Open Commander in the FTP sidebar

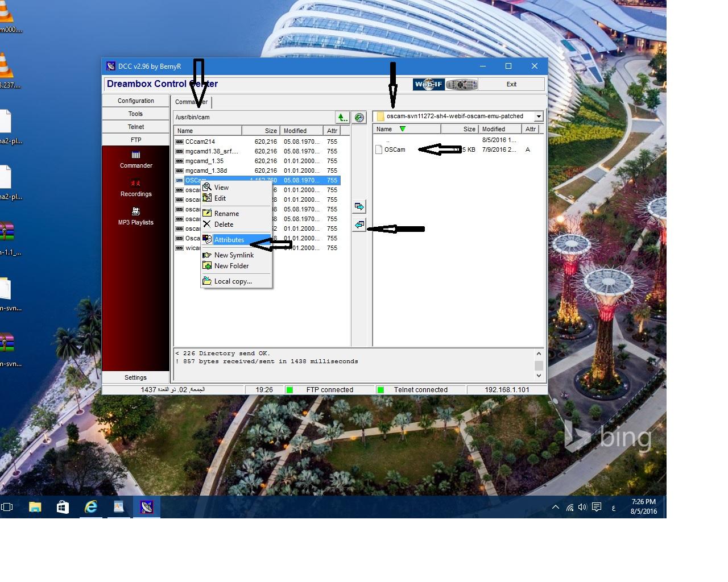click(x=136, y=160)
